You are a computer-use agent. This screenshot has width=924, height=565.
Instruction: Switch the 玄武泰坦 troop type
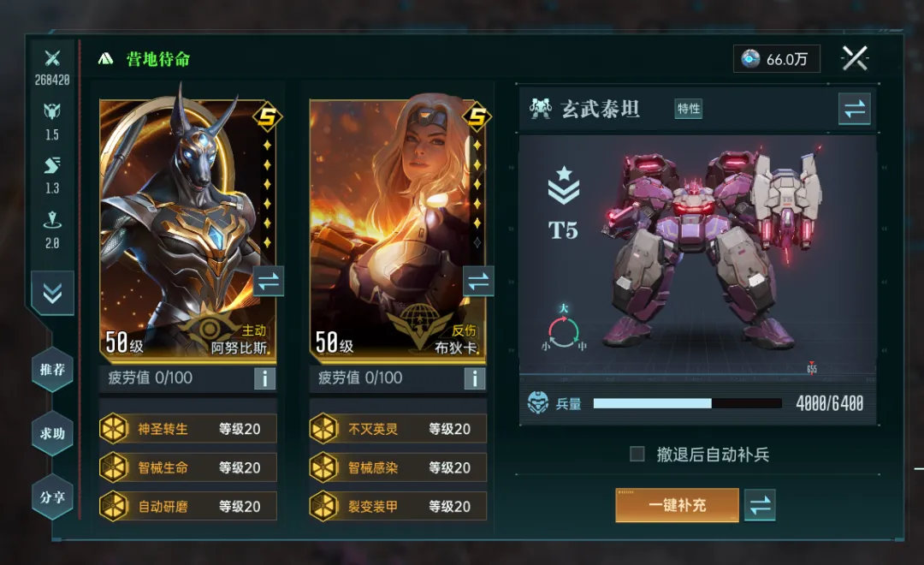click(x=855, y=109)
